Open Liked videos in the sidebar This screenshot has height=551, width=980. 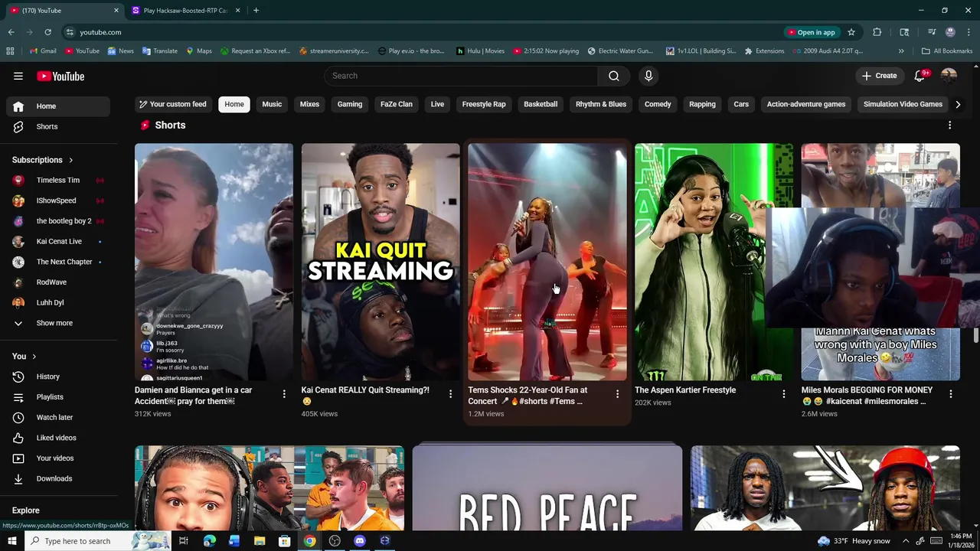point(58,438)
